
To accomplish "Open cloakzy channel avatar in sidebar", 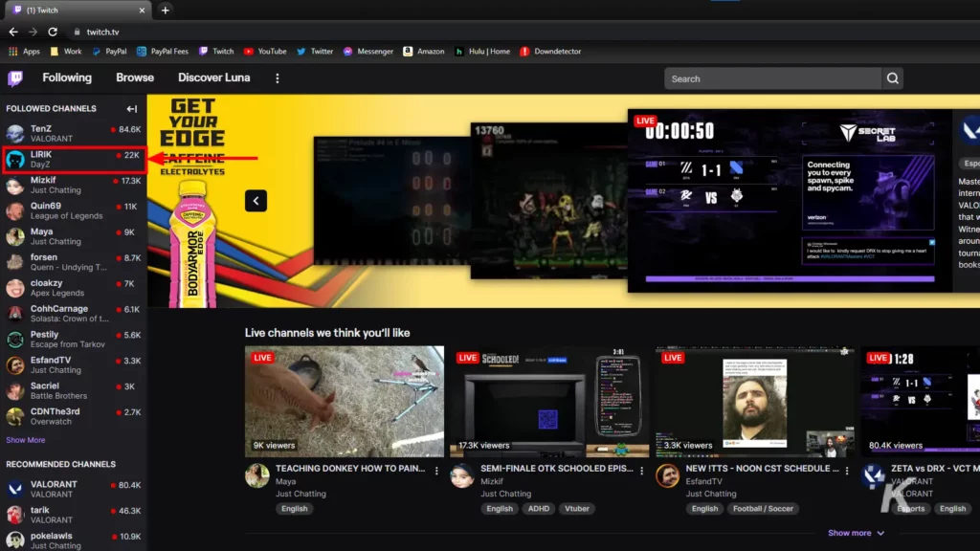I will pos(15,287).
